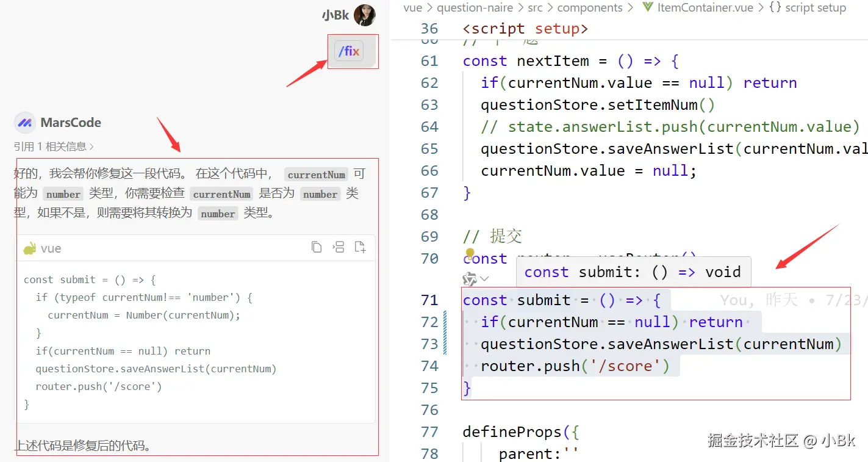The height and width of the screenshot is (462, 868).
Task: Click the '// state.answerList.push' comment on line 64
Action: point(670,126)
